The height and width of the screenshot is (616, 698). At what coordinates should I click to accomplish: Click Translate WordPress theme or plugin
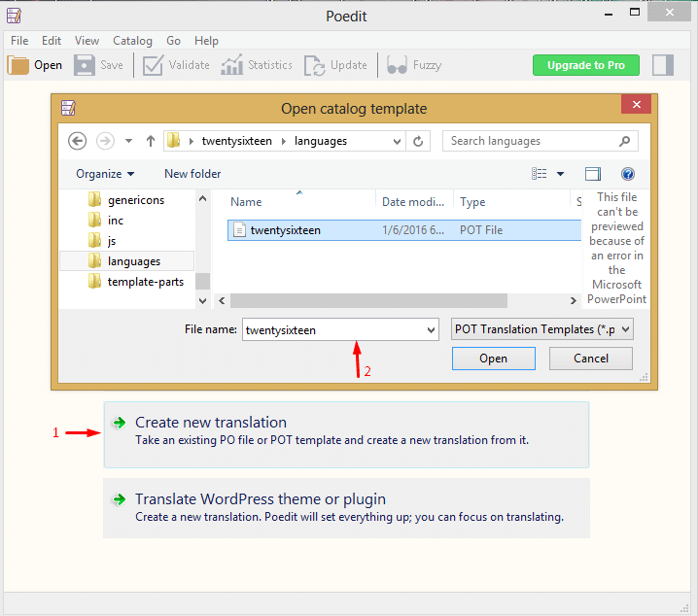click(x=346, y=508)
